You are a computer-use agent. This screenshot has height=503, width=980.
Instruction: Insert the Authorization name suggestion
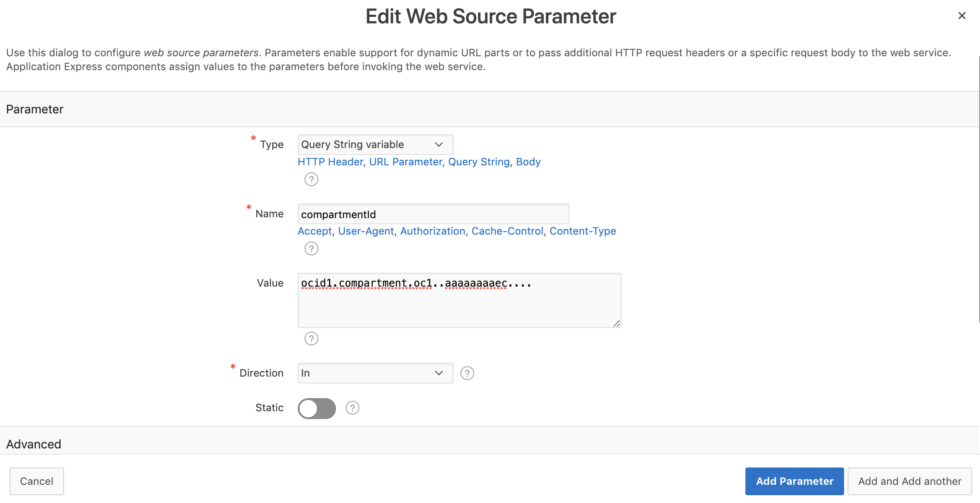[432, 231]
